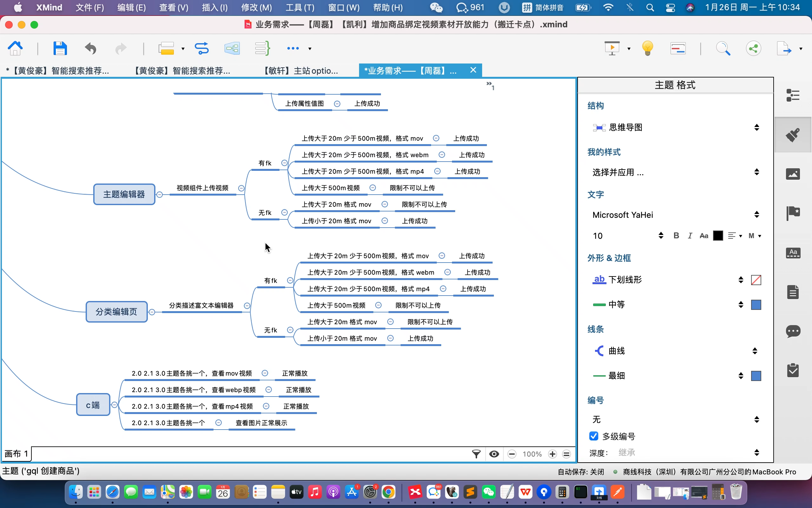Add a relationship with the blue link icon

click(202, 48)
